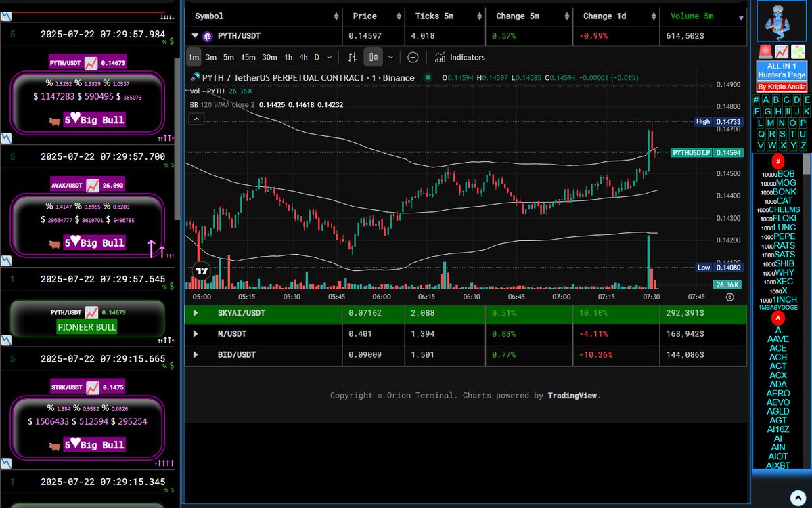
Task: Click the AAVE coin in list
Action: pos(778,339)
